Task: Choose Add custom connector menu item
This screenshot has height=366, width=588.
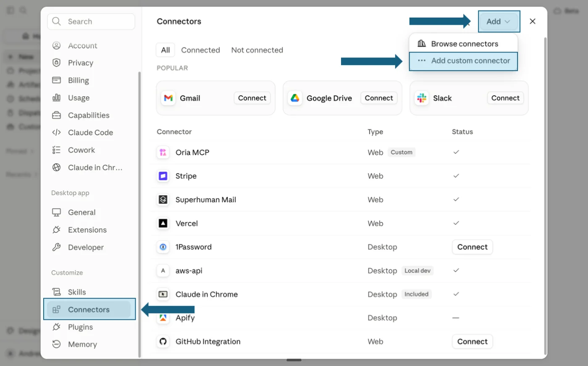Action: [x=463, y=61]
